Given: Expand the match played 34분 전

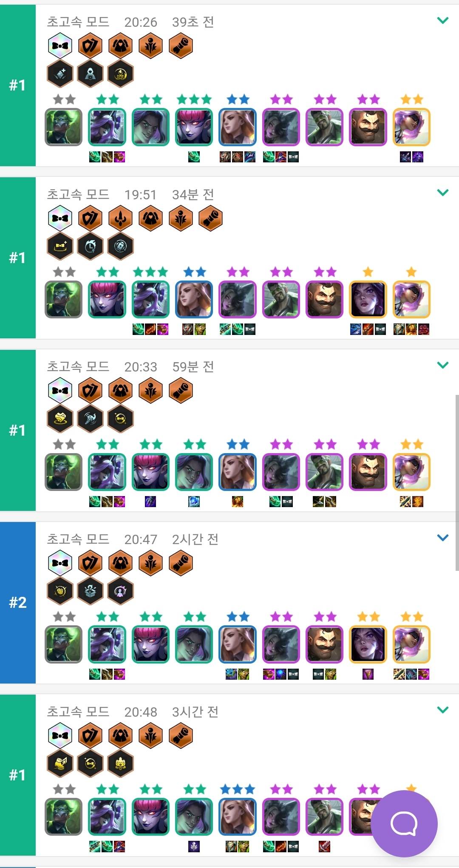Looking at the screenshot, I should (443, 193).
